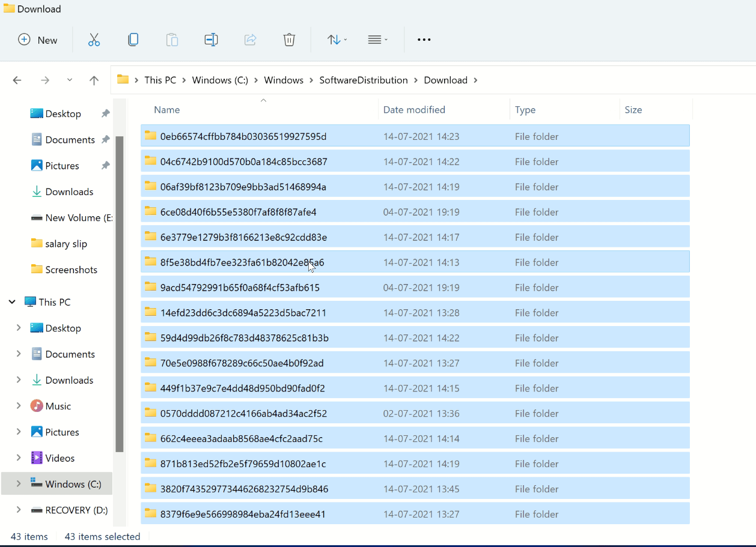Open salary slip folder in sidebar

[x=66, y=244]
